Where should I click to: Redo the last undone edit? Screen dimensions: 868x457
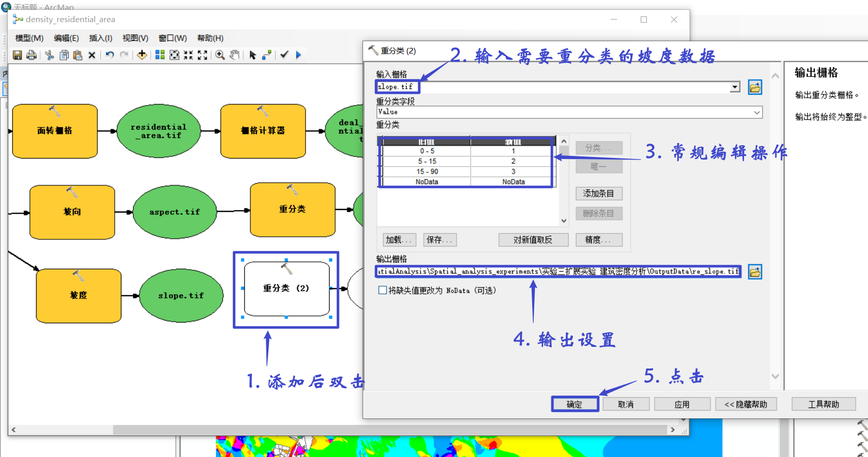[x=124, y=55]
